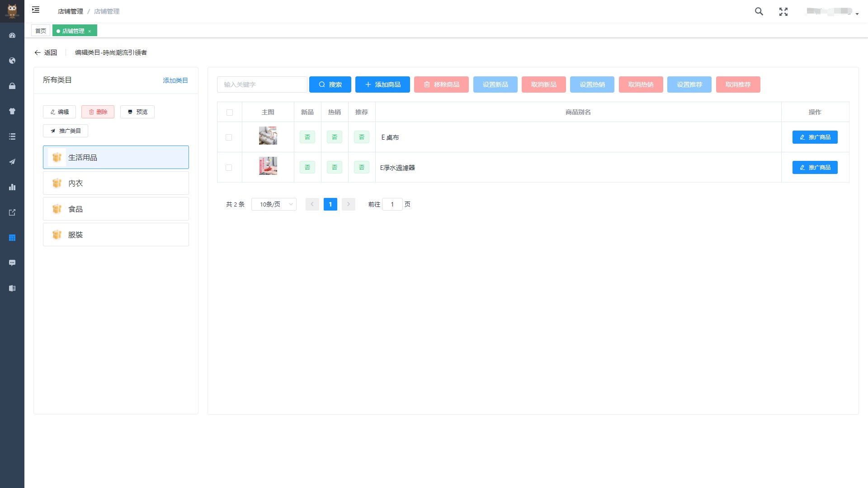Open the bar chart statistics icon
The image size is (868, 488).
coord(12,187)
